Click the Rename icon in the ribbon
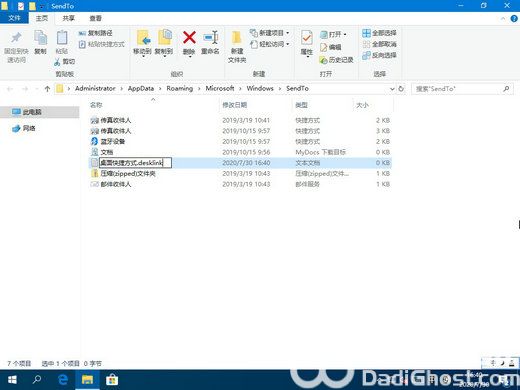This screenshot has width=520, height=390. pos(210,37)
